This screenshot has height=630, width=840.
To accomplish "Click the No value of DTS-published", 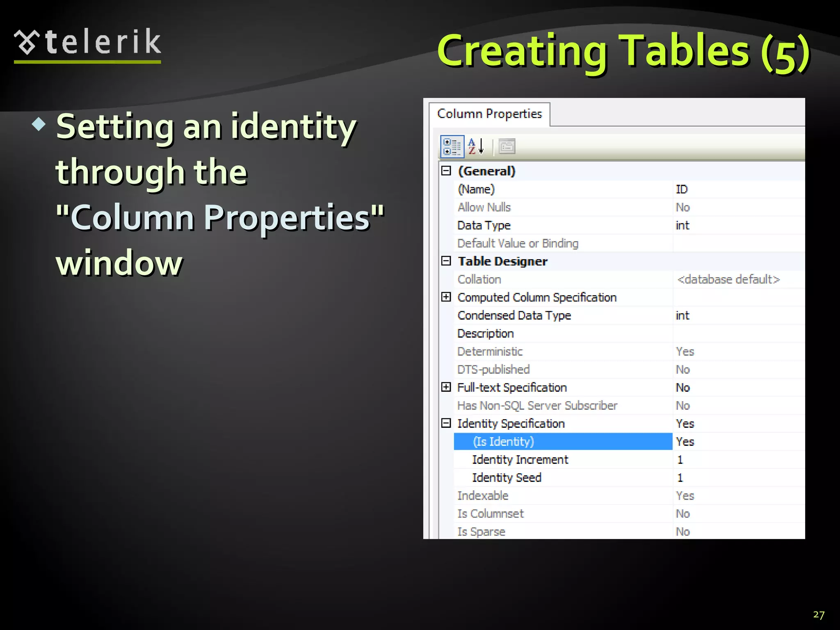I will (683, 370).
